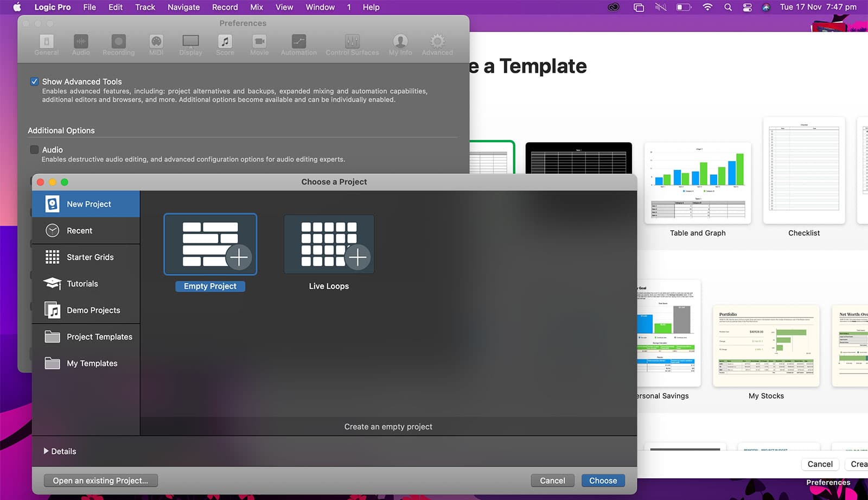868x500 pixels.
Task: Open Control Center in menu bar
Action: click(748, 7)
